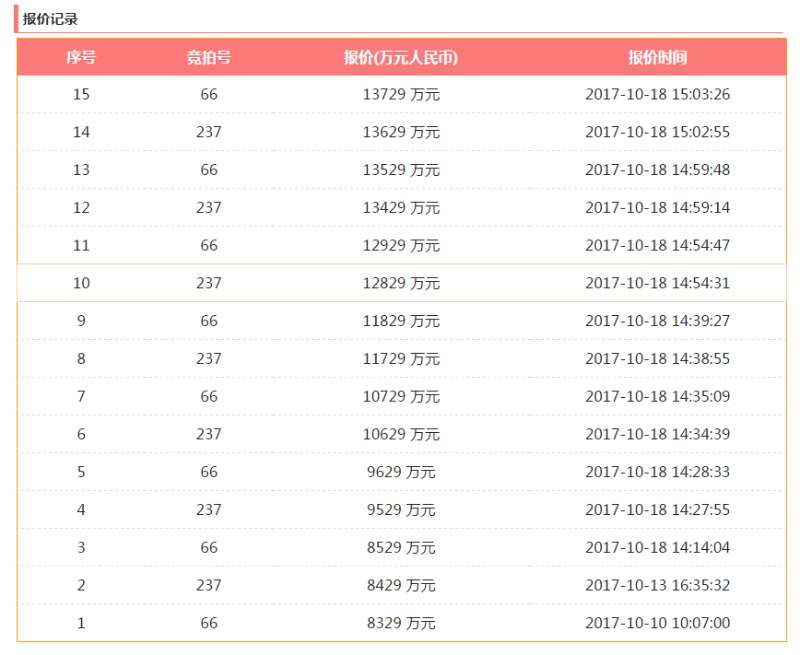Click the 12929 万元 bid amount
The image size is (800, 655).
click(401, 245)
